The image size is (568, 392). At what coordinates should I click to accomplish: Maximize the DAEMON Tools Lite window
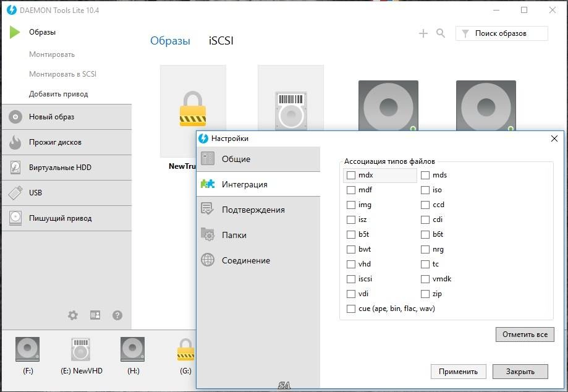pos(524,10)
